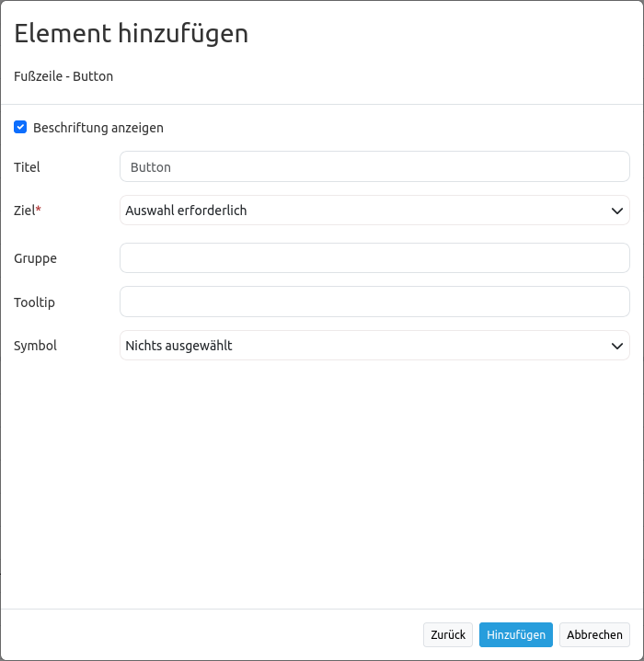The height and width of the screenshot is (661, 644).
Task: Select the Tooltip input field
Action: click(x=374, y=302)
